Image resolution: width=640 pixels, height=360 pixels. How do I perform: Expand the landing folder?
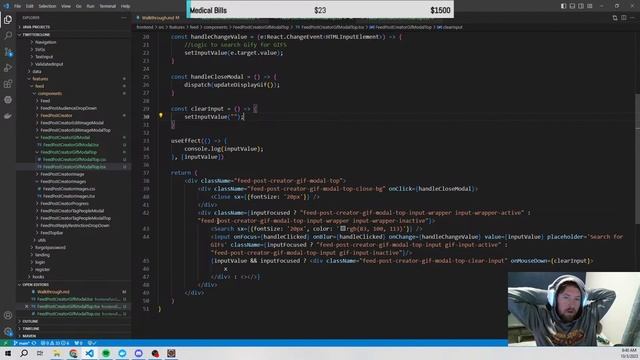[x=42, y=255]
